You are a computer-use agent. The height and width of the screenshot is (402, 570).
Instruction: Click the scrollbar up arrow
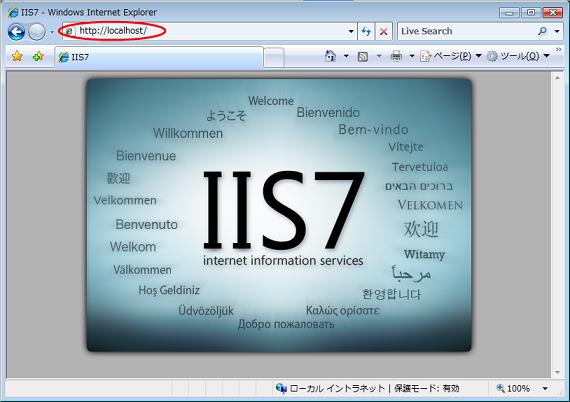tap(557, 78)
